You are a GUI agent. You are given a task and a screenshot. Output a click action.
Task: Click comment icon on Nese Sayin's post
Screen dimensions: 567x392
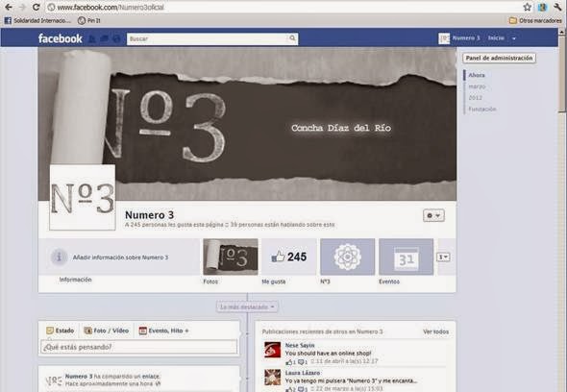pyautogui.click(x=301, y=361)
